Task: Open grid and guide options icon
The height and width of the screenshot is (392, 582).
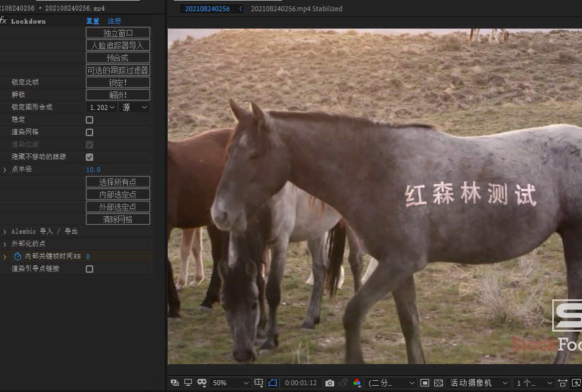Action: (259, 383)
